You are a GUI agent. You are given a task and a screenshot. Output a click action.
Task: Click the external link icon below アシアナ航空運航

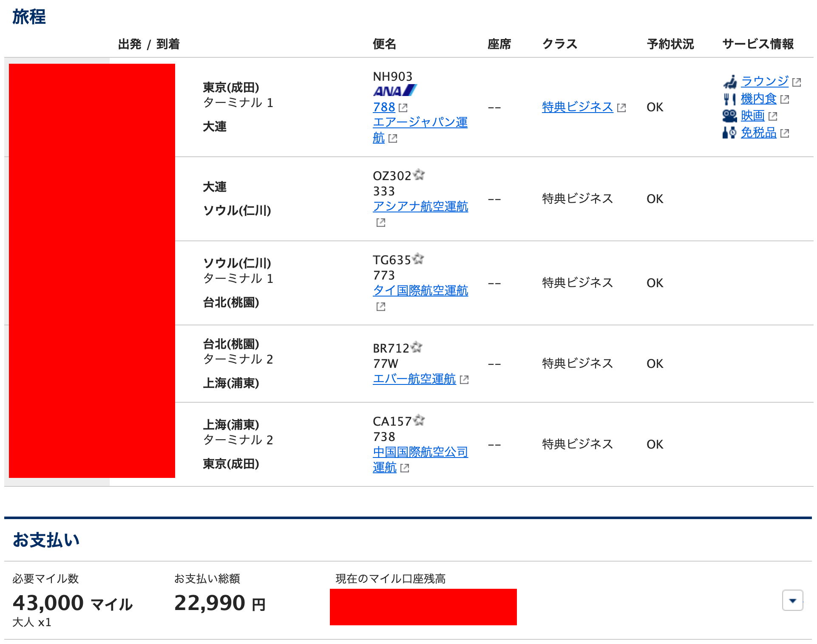(x=380, y=222)
